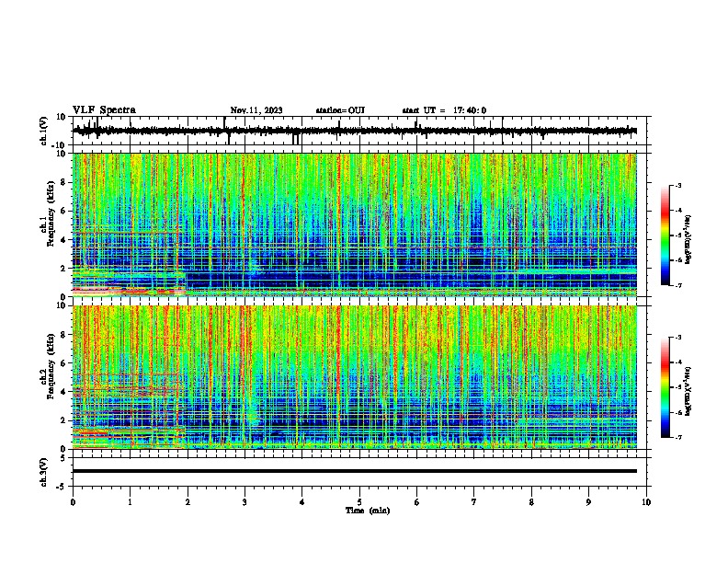
Task: Click time-axis tick label "6" at bottom
Action: click(417, 502)
